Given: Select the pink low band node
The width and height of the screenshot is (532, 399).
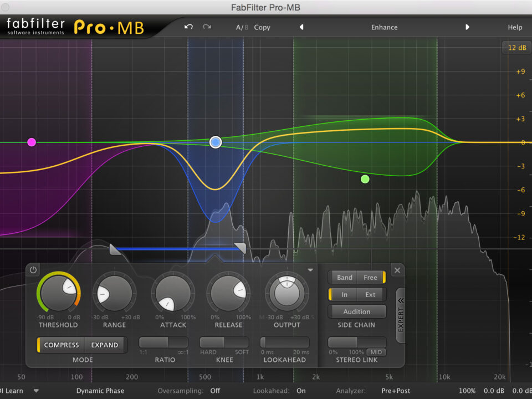Looking at the screenshot, I should click(x=32, y=142).
